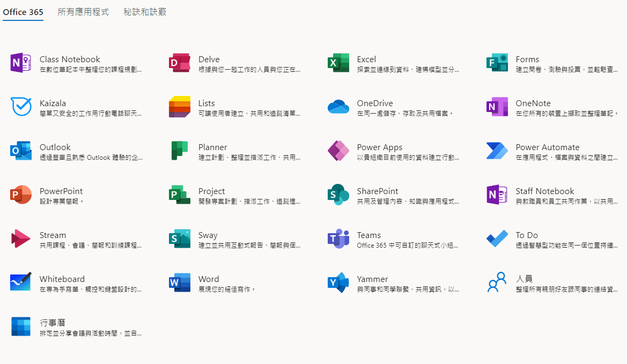Open the Word app icon

pyautogui.click(x=180, y=283)
